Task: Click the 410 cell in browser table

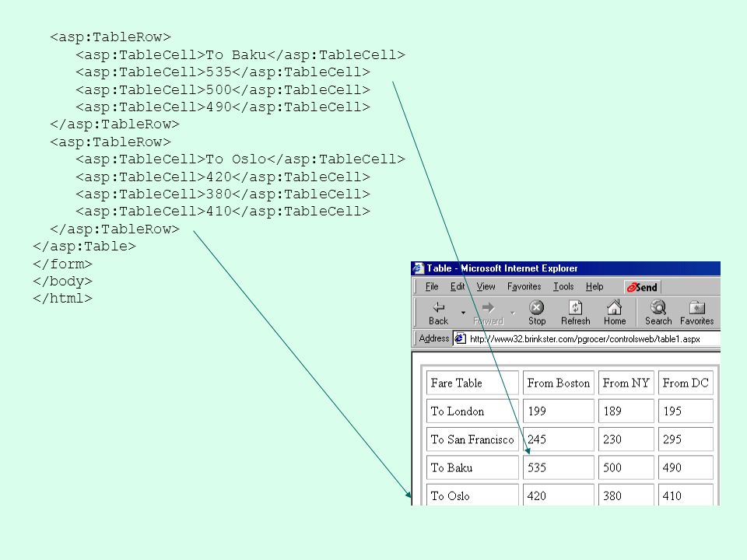Action: pos(686,495)
